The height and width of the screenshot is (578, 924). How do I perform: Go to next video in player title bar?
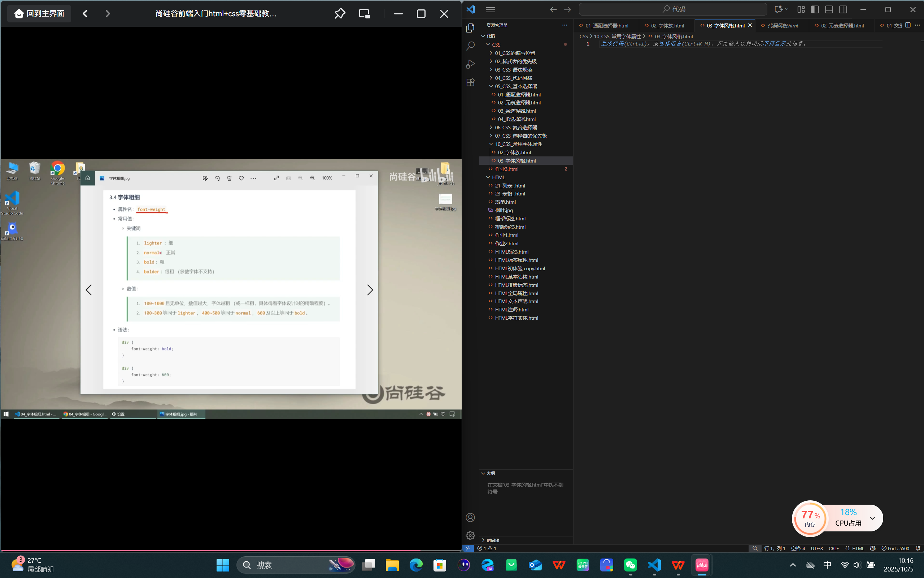pyautogui.click(x=108, y=14)
